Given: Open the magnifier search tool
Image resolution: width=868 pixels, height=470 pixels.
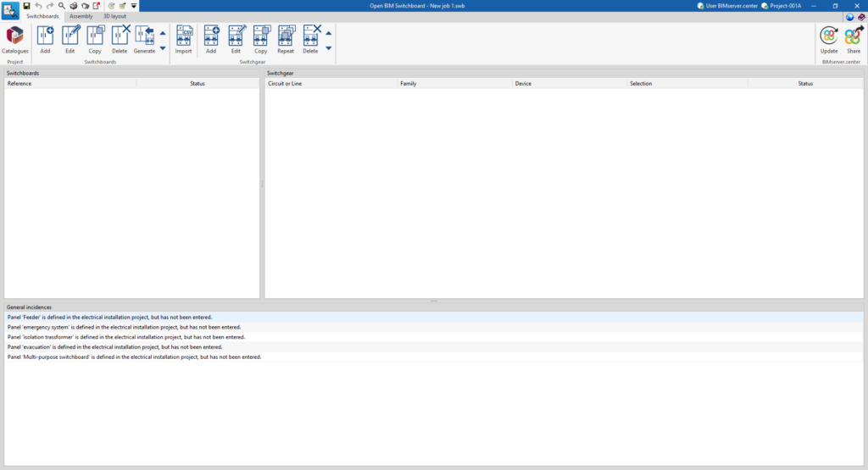Looking at the screenshot, I should click(61, 6).
